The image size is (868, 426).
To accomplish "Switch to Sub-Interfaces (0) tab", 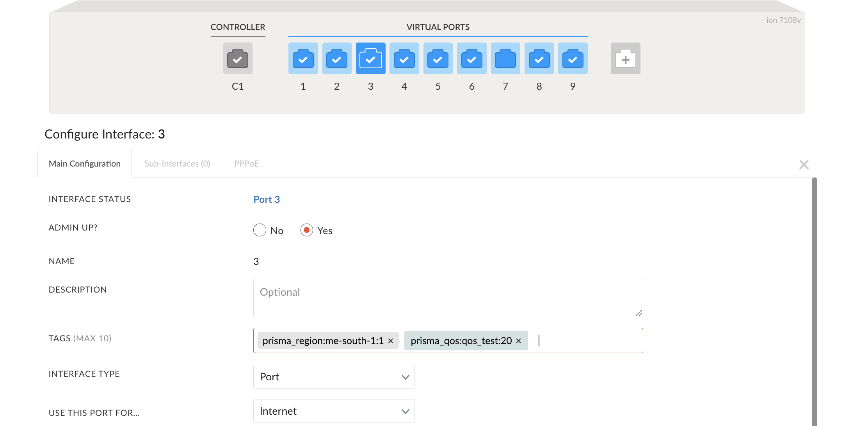I will 177,164.
